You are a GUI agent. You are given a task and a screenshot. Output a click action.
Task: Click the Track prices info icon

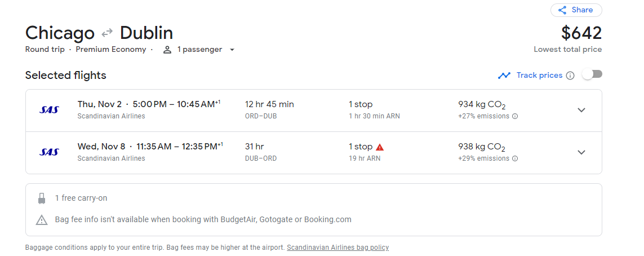[x=570, y=76]
